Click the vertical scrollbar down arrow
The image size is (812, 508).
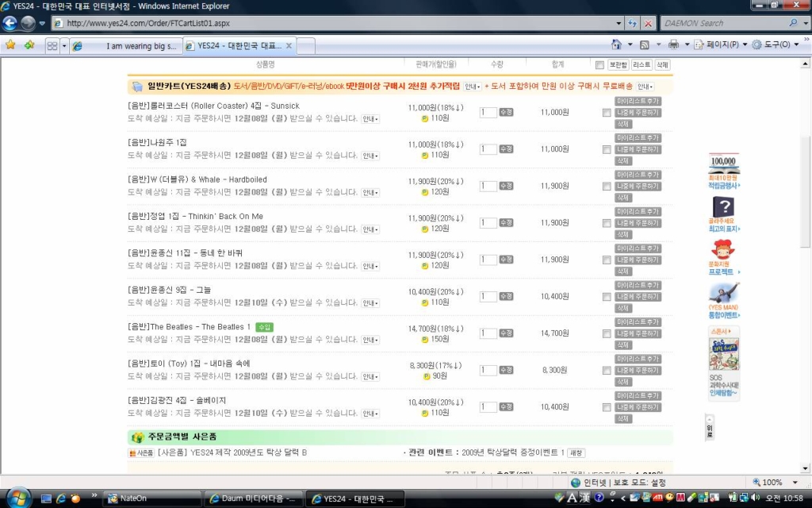point(805,468)
